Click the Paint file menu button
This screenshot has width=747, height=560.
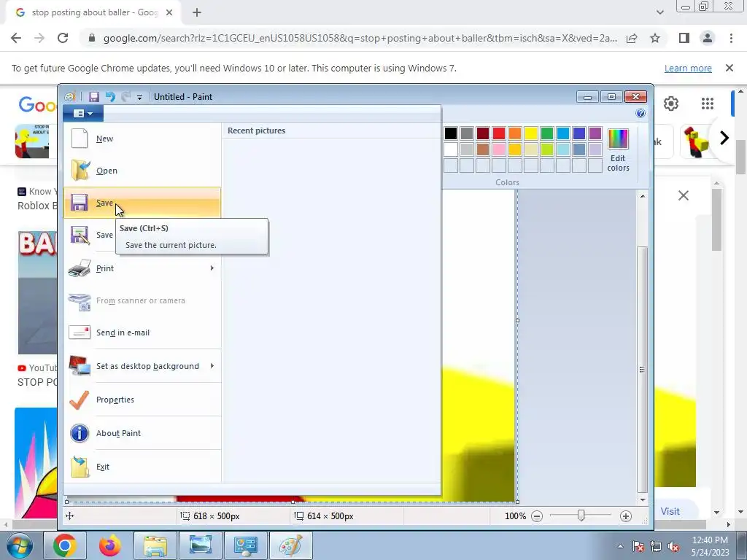[83, 113]
